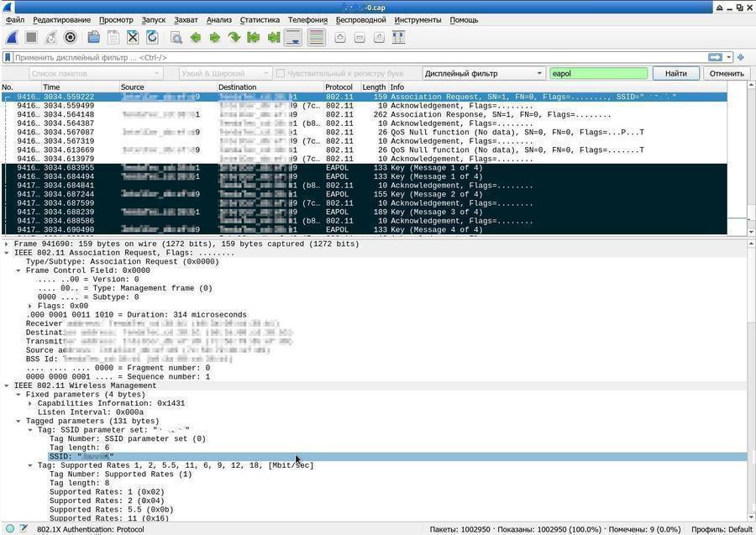Click the display filter bookmark icon
Image resolution: width=756 pixels, height=535 pixels.
pos(8,57)
